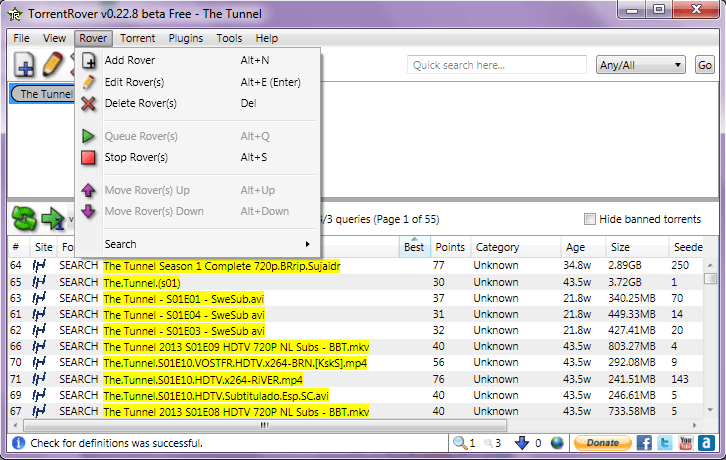
Task: Open the File menu
Action: click(21, 38)
